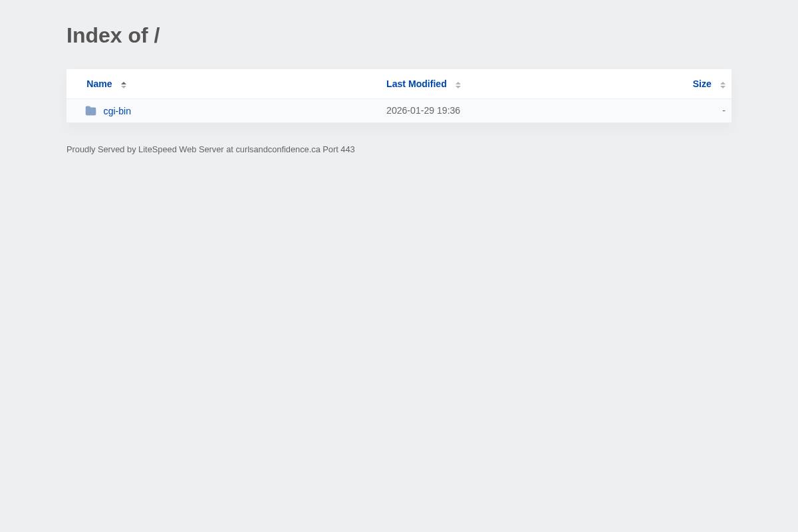Sort the listing by Size

702,84
